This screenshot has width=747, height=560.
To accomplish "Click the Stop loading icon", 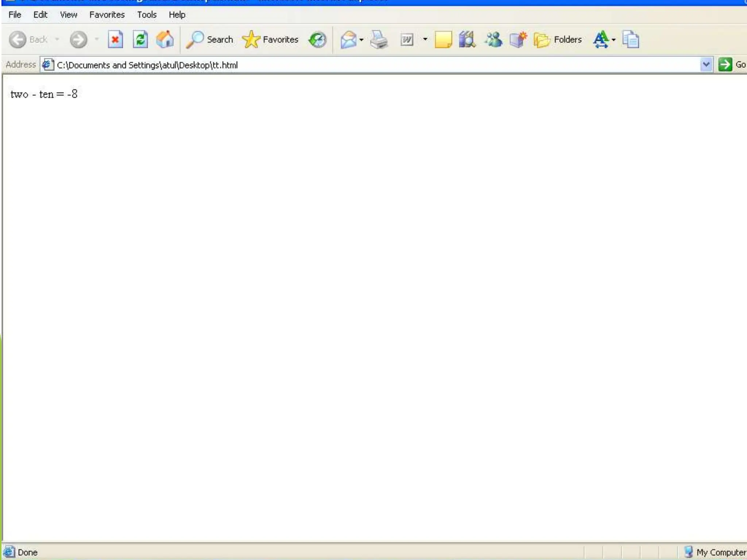I will pyautogui.click(x=115, y=39).
